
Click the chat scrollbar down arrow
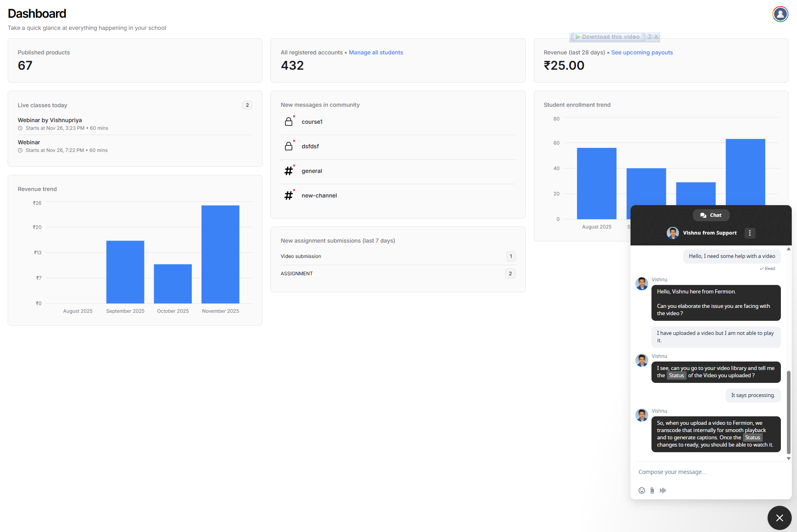click(789, 459)
